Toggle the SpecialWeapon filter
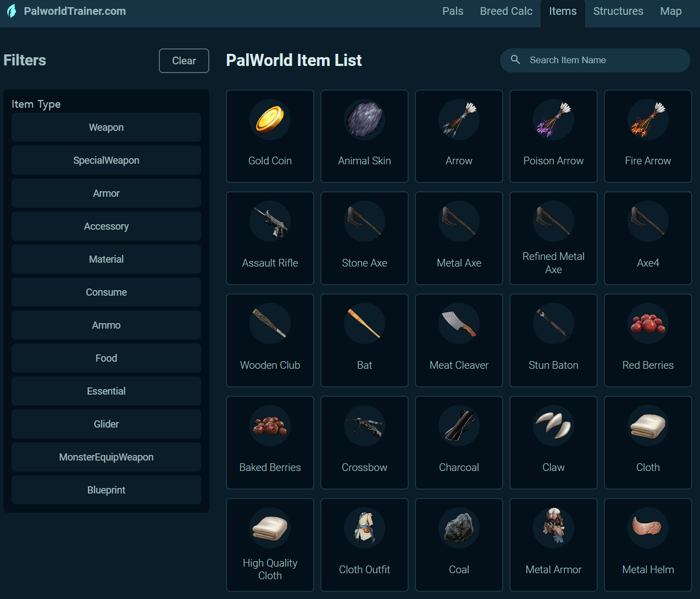700x599 pixels. [106, 160]
